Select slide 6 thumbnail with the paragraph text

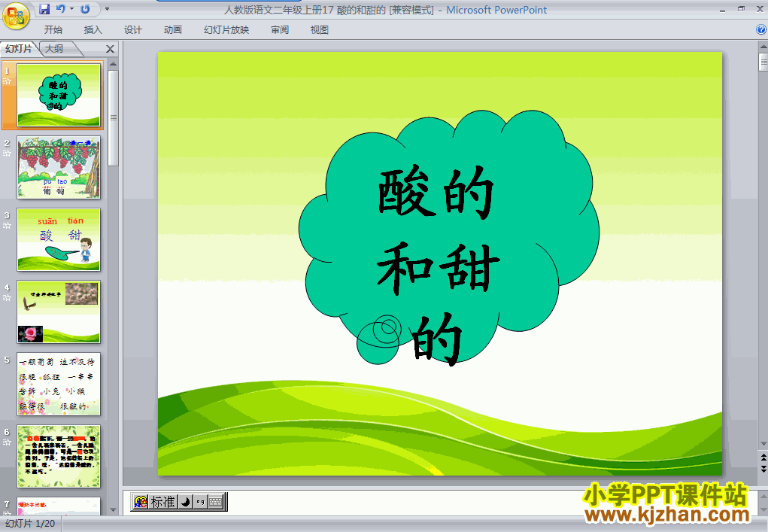(x=59, y=456)
